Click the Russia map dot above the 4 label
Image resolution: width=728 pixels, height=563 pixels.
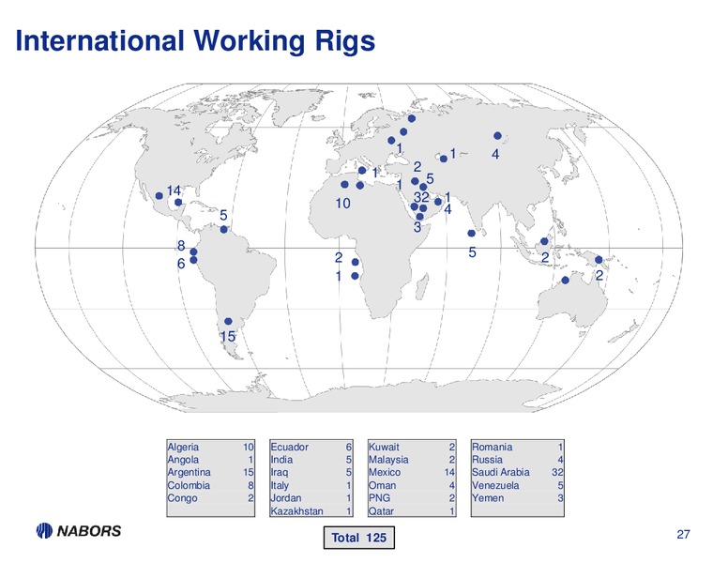point(498,136)
